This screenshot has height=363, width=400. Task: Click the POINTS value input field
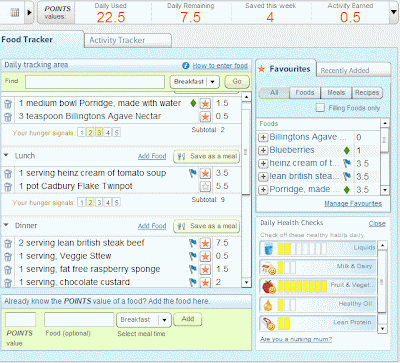point(21,320)
